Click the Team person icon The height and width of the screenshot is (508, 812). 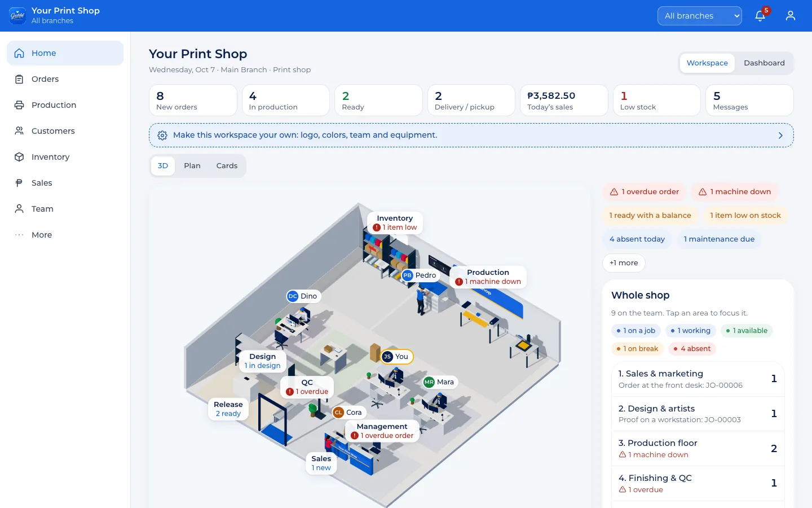[x=19, y=209]
